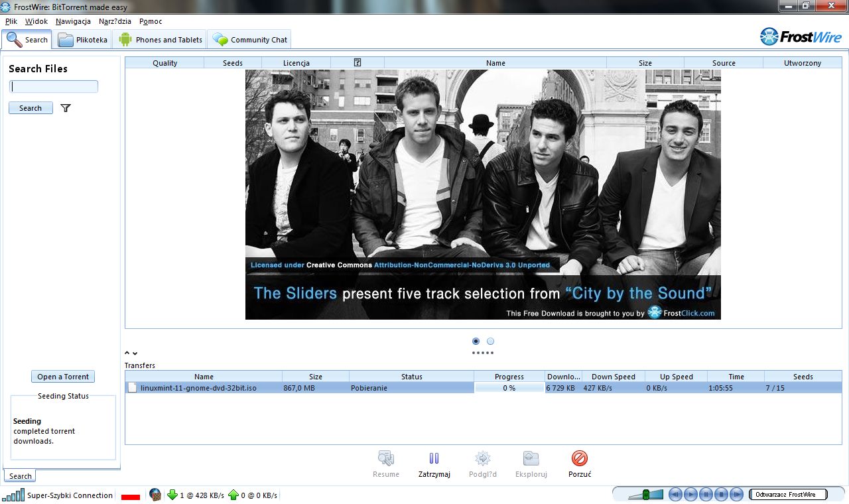Sort transfers by Progress column
Image resolution: width=849 pixels, height=504 pixels.
(x=509, y=377)
